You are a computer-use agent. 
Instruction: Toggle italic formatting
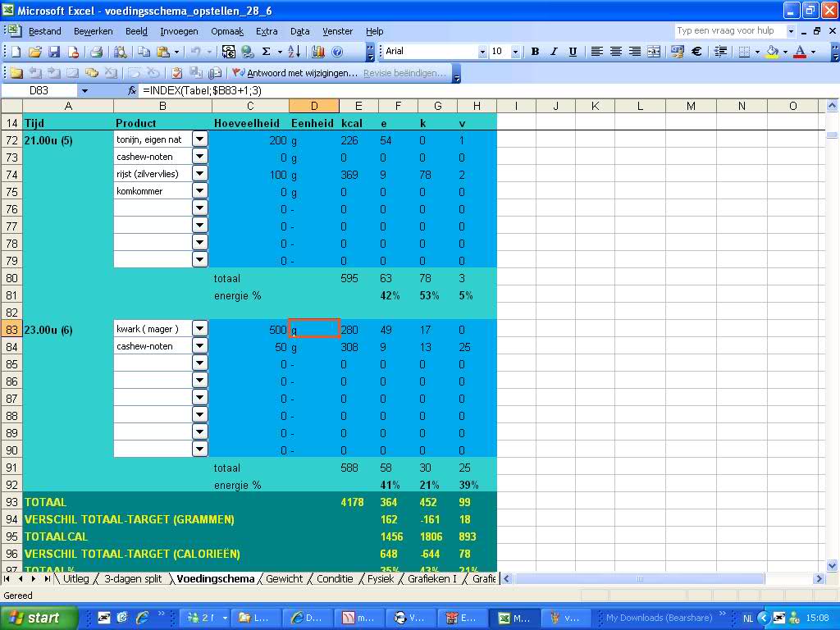click(x=554, y=52)
